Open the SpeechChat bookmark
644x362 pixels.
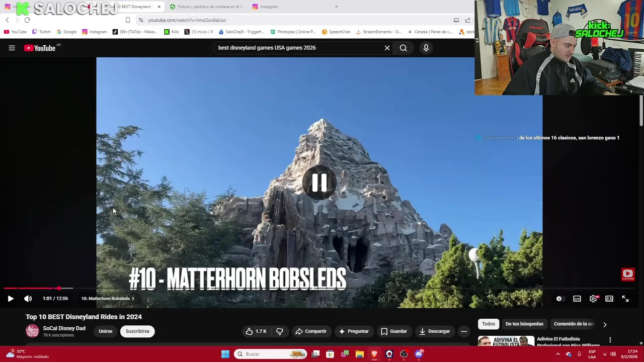(x=336, y=32)
